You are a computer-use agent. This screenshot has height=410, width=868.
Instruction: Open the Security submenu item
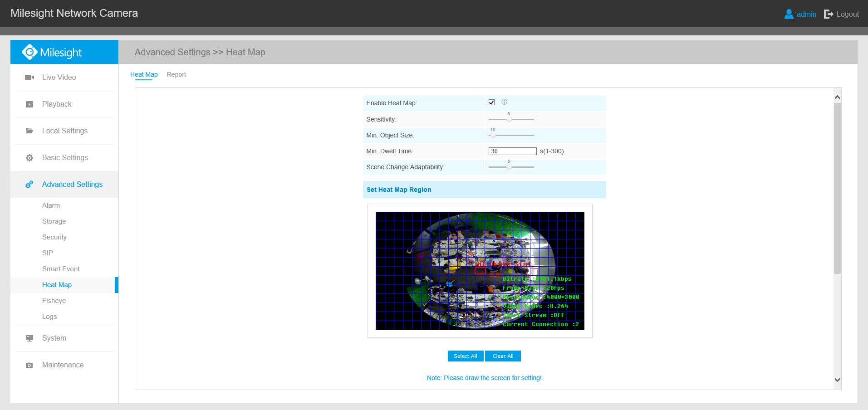pos(54,237)
